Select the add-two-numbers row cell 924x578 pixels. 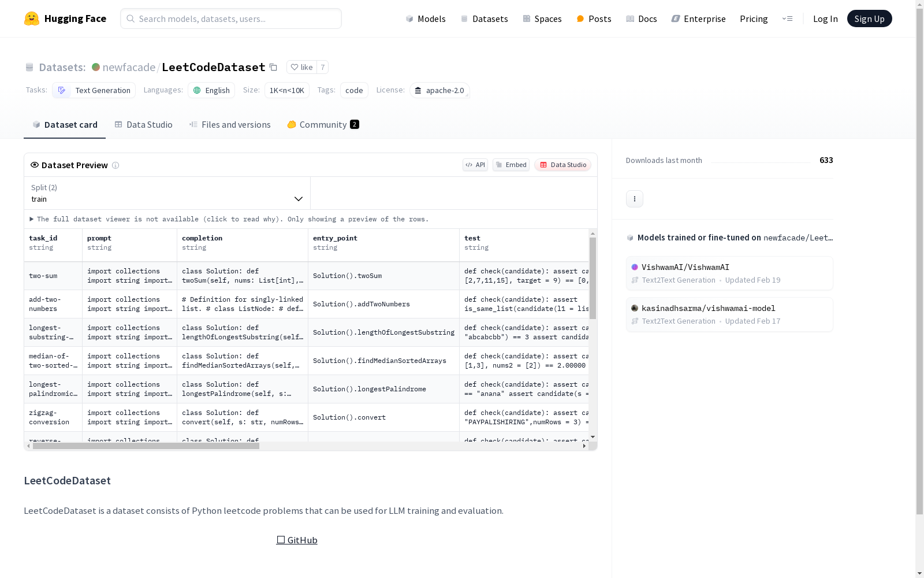53,304
